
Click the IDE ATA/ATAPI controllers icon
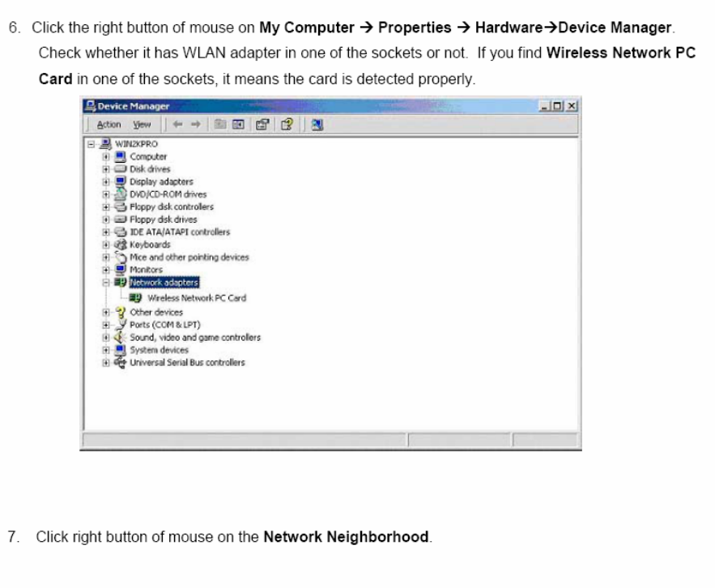[121, 232]
